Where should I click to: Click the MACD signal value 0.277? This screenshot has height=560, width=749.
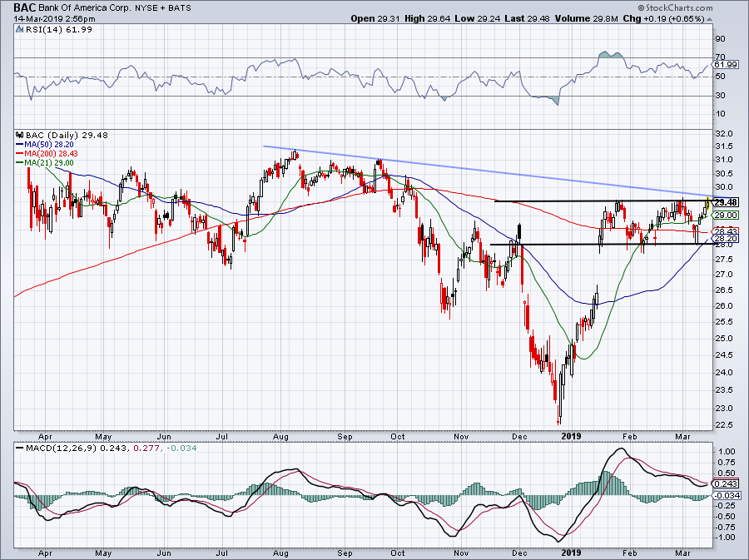[x=146, y=448]
